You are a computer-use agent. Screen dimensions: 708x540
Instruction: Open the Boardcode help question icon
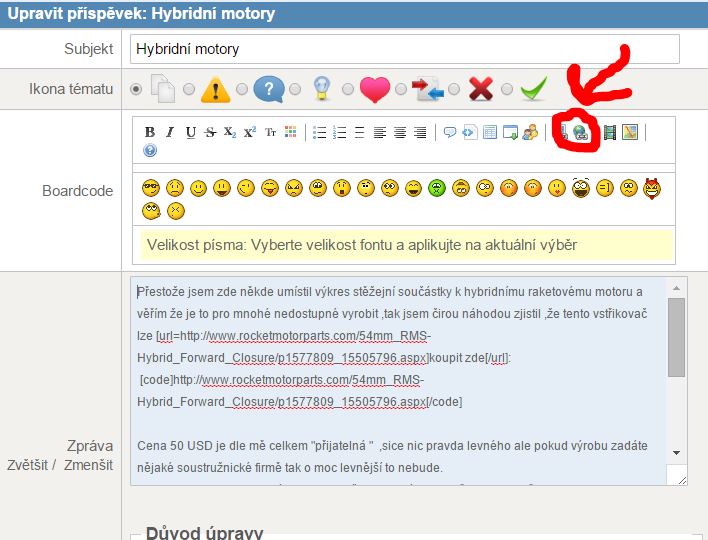[150, 151]
